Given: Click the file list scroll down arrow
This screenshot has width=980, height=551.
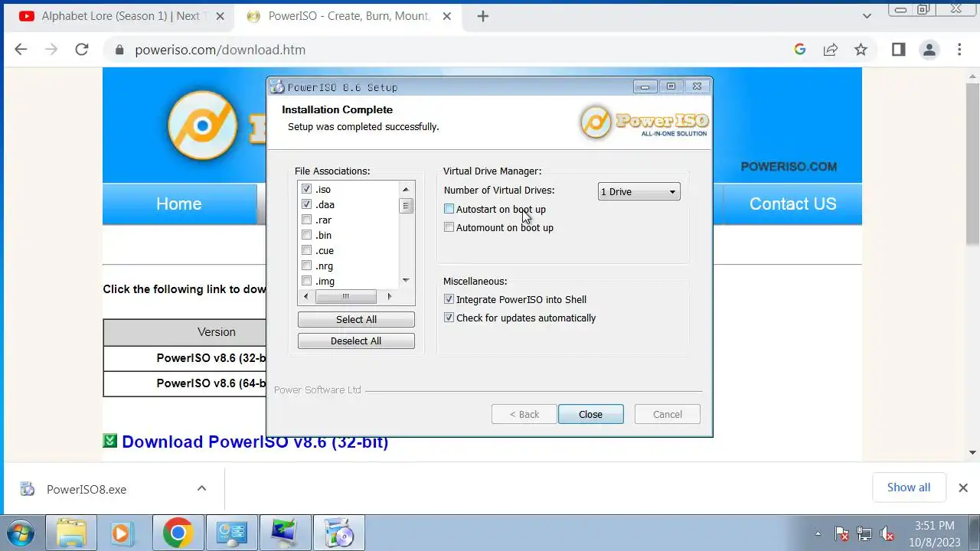Looking at the screenshot, I should click(406, 281).
